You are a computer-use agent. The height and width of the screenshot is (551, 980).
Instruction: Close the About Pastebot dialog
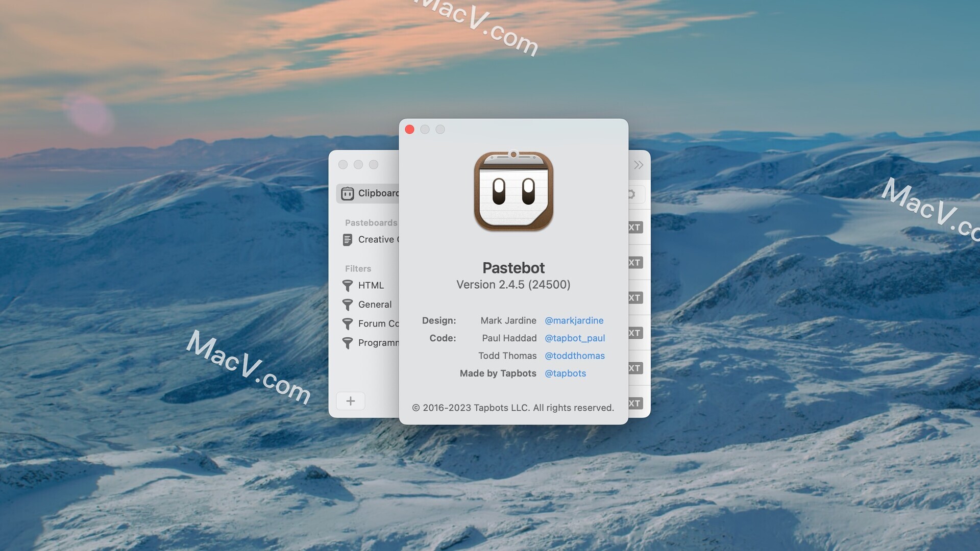(409, 129)
